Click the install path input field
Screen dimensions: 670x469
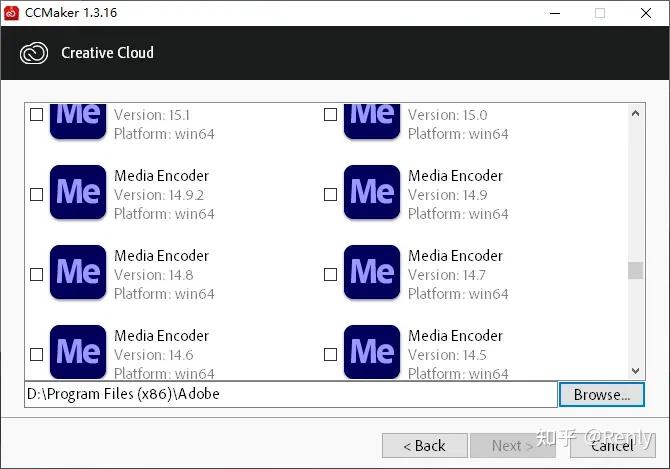(291, 394)
